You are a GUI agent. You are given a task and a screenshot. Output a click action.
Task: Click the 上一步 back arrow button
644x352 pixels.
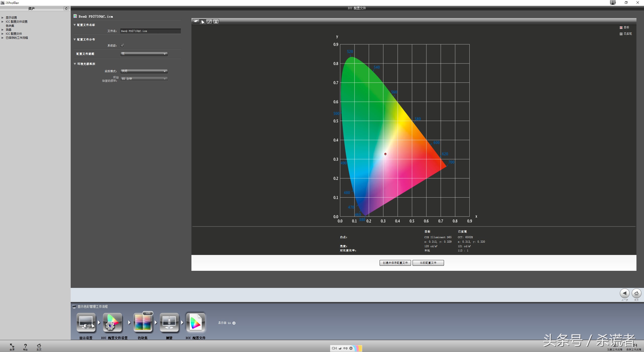pos(624,293)
